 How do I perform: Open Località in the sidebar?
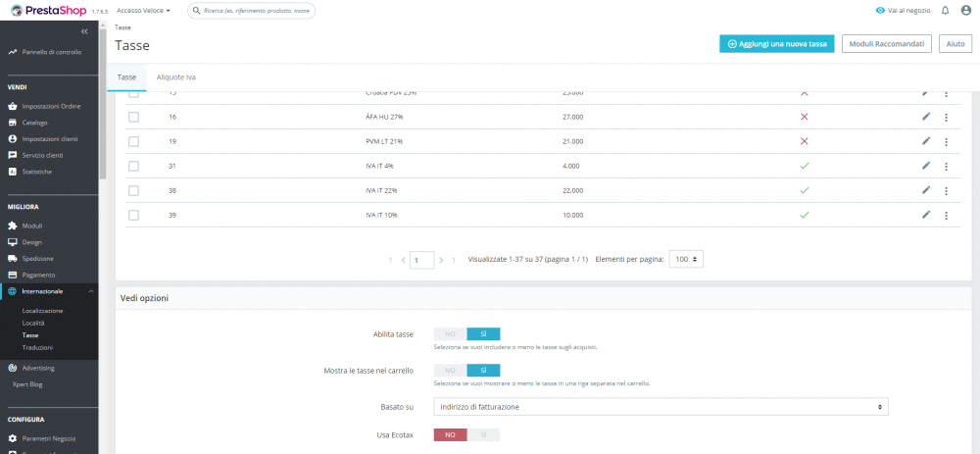(33, 323)
